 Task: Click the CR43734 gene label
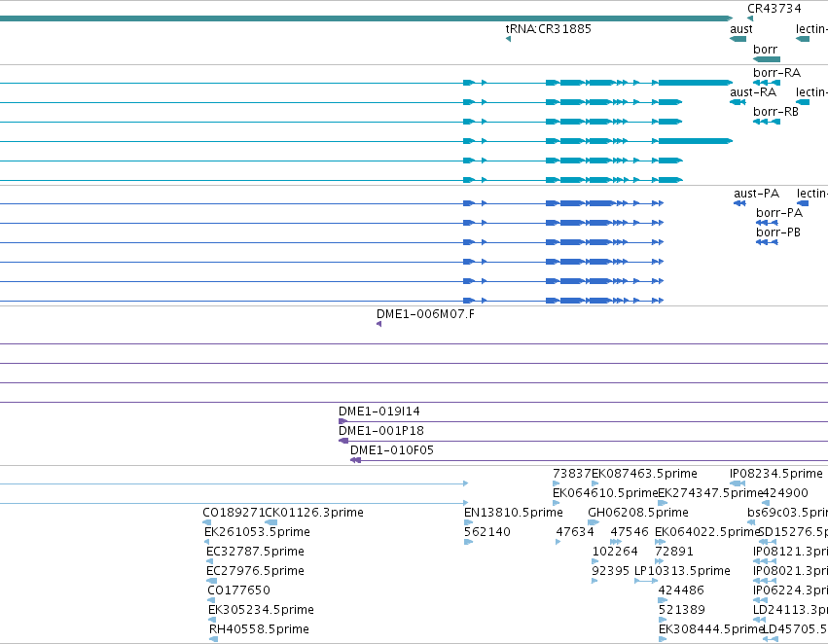pyautogui.click(x=774, y=9)
